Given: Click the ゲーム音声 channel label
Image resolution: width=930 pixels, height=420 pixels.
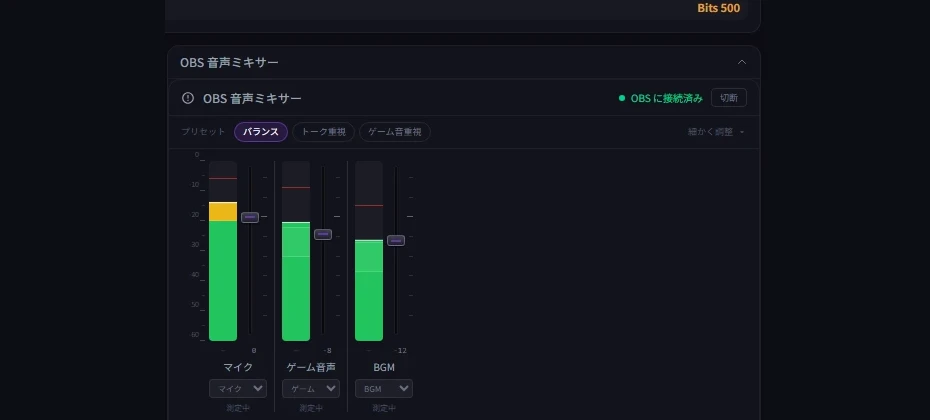Looking at the screenshot, I should click(x=311, y=367).
